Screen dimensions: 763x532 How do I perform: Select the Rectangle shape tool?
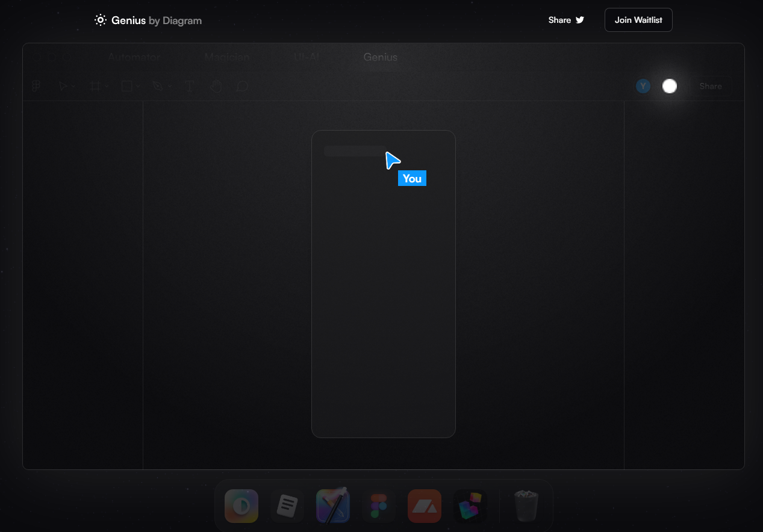[127, 86]
